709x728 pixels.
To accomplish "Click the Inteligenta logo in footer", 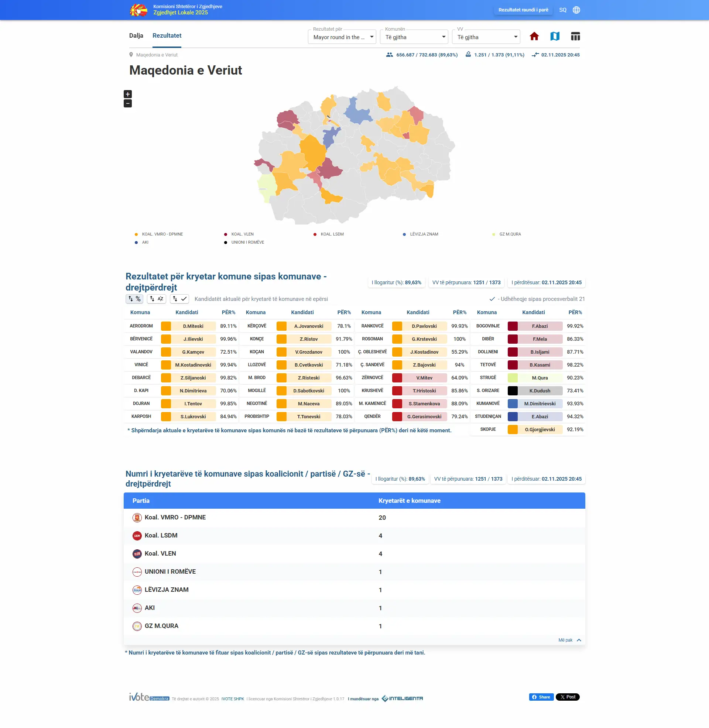I will (x=402, y=698).
